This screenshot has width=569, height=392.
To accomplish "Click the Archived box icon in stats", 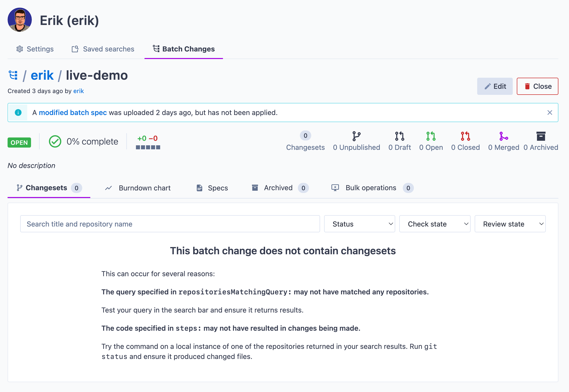I will click(541, 136).
